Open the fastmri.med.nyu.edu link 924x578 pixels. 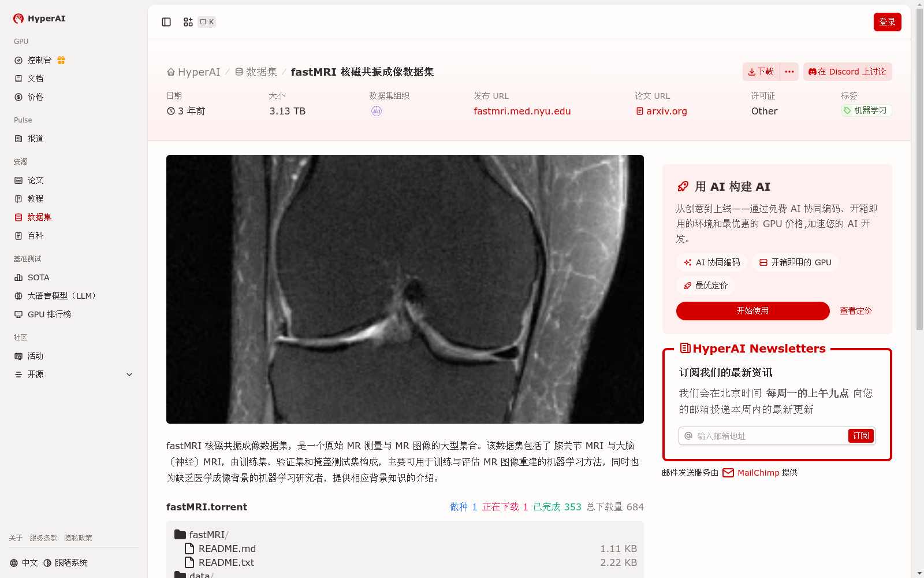click(x=522, y=111)
